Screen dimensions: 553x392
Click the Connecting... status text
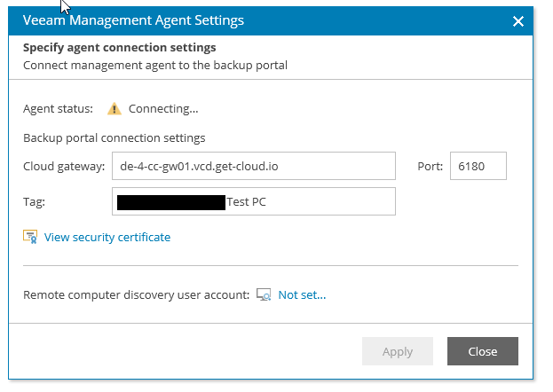point(163,108)
